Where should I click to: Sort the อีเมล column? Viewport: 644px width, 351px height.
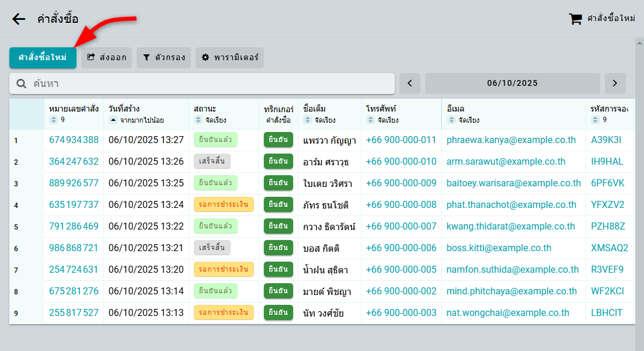[x=451, y=120]
